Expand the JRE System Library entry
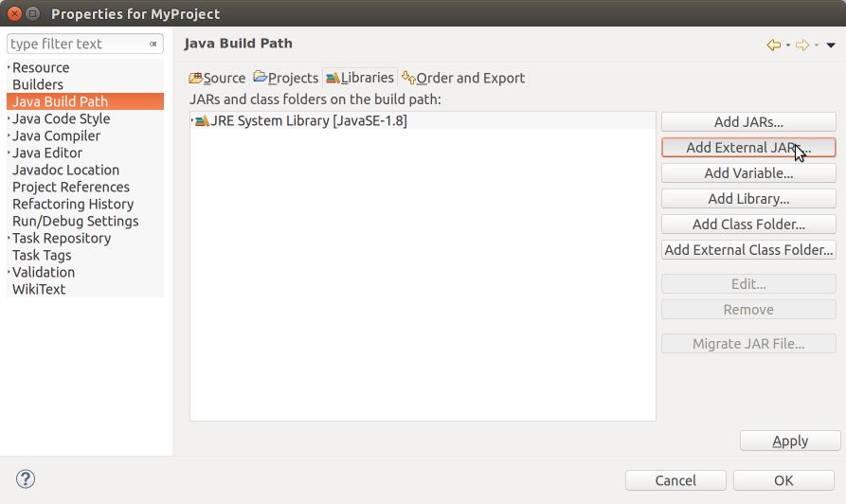846x504 pixels. 192,120
